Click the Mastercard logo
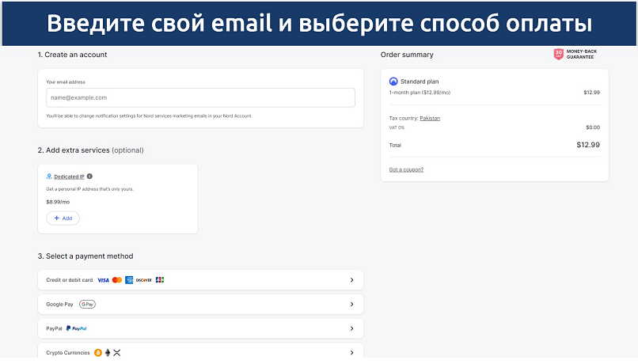638x364 pixels. [116, 280]
